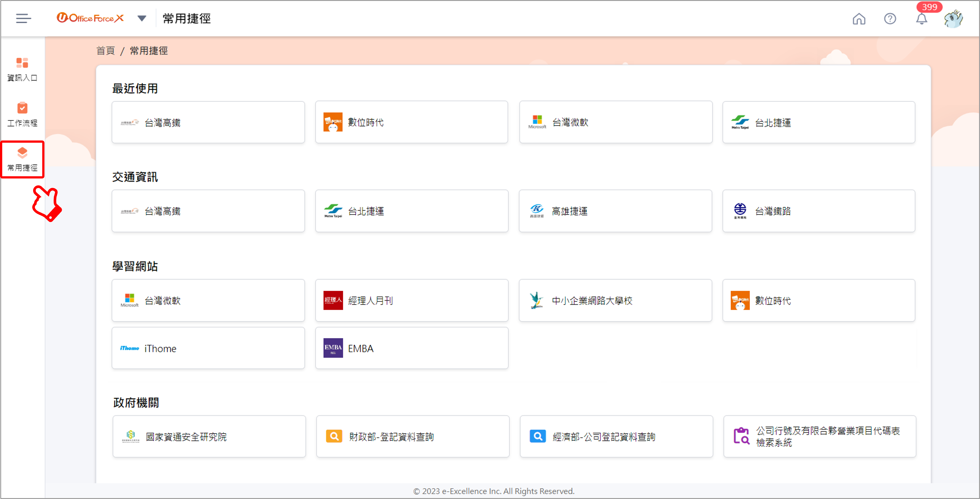Open 台北捷運 card under 交通資訊
Image resolution: width=980 pixels, height=499 pixels.
(x=412, y=211)
